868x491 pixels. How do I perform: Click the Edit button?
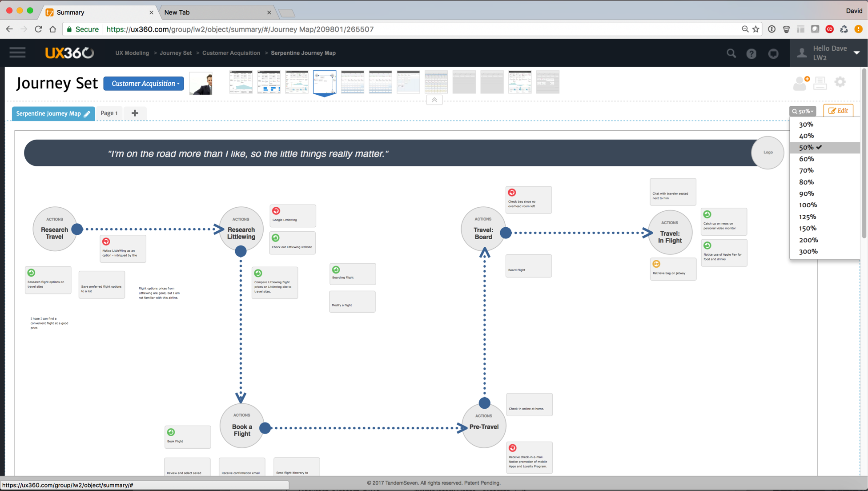pyautogui.click(x=838, y=111)
